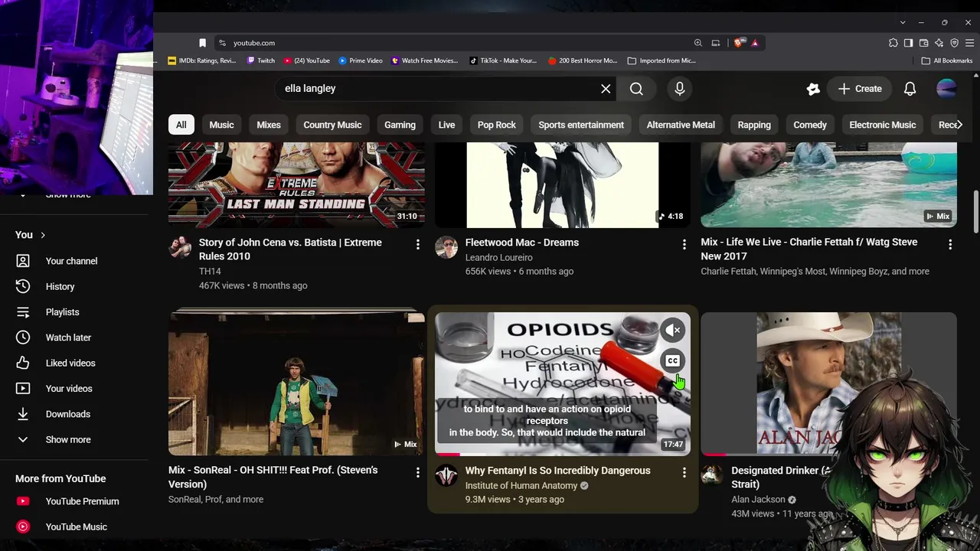Screen dimensions: 980x551
Task: Open YouTube Music
Action: pyautogui.click(x=74, y=527)
